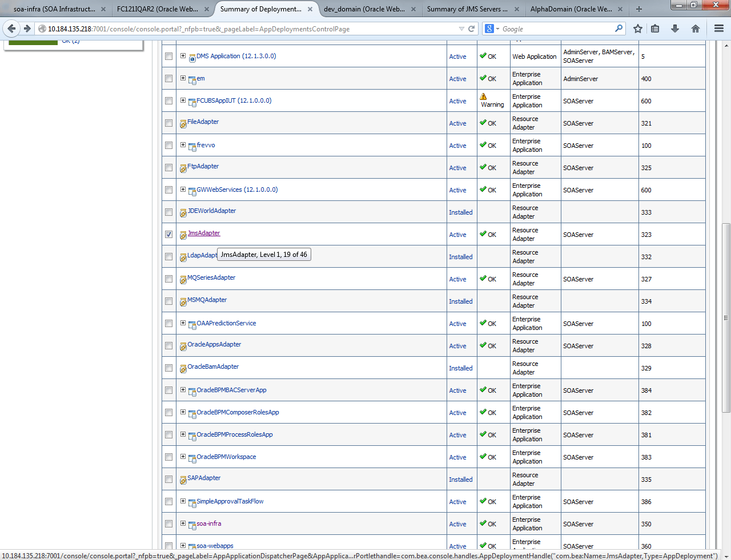The image size is (731, 560).
Task: Click the scrollbar up arrow
Action: click(x=726, y=46)
